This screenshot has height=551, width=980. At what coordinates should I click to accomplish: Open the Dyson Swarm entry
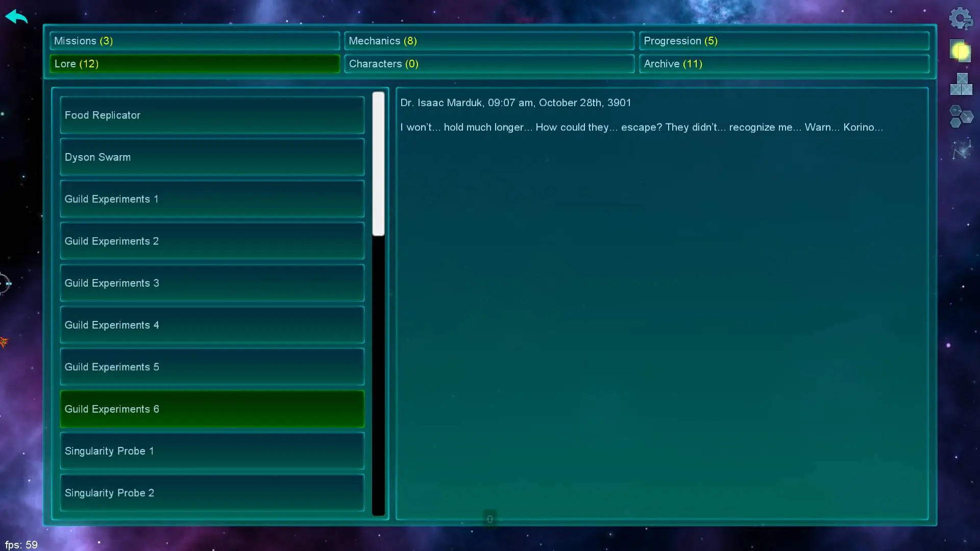(212, 157)
